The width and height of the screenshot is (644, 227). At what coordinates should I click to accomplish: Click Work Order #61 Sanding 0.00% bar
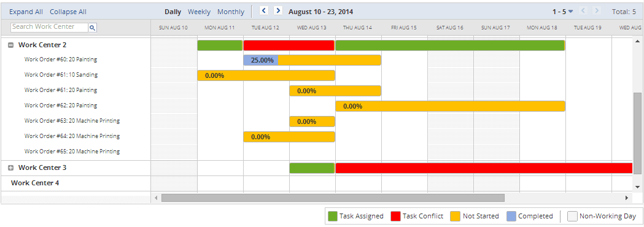(266, 75)
